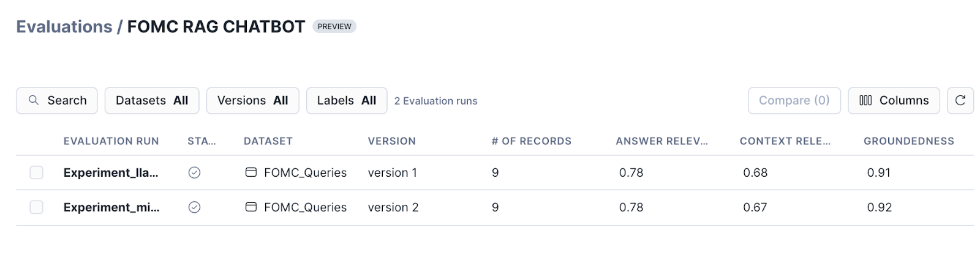The width and height of the screenshot is (980, 258).
Task: Click status checkmark of Experiment_lla run
Action: tap(194, 172)
